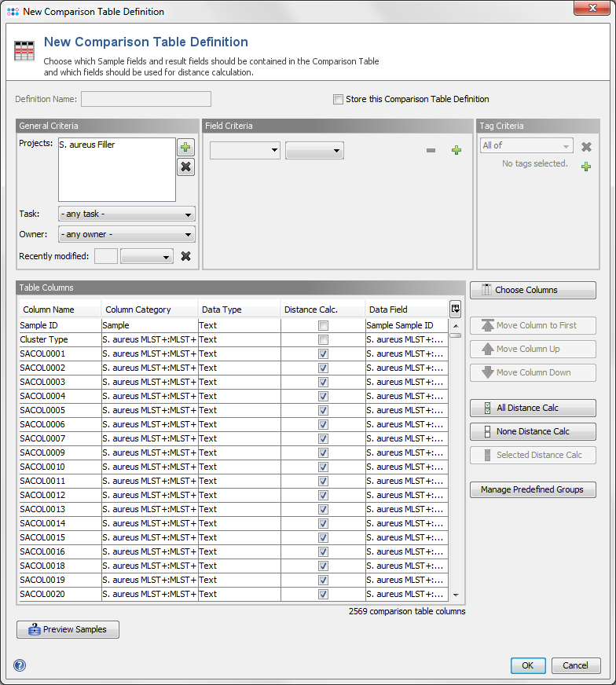The height and width of the screenshot is (685, 616).
Task: Uncheck Distance Calc for SACOL0001
Action: [323, 353]
